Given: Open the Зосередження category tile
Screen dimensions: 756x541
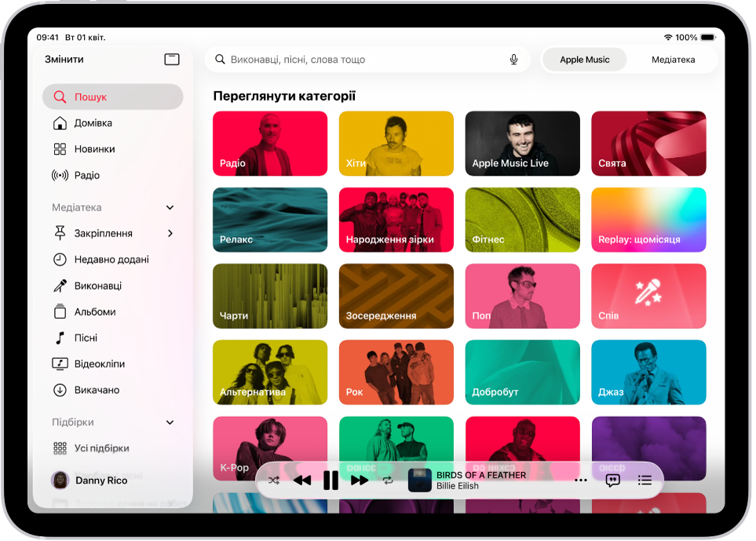Looking at the screenshot, I should 396,296.
